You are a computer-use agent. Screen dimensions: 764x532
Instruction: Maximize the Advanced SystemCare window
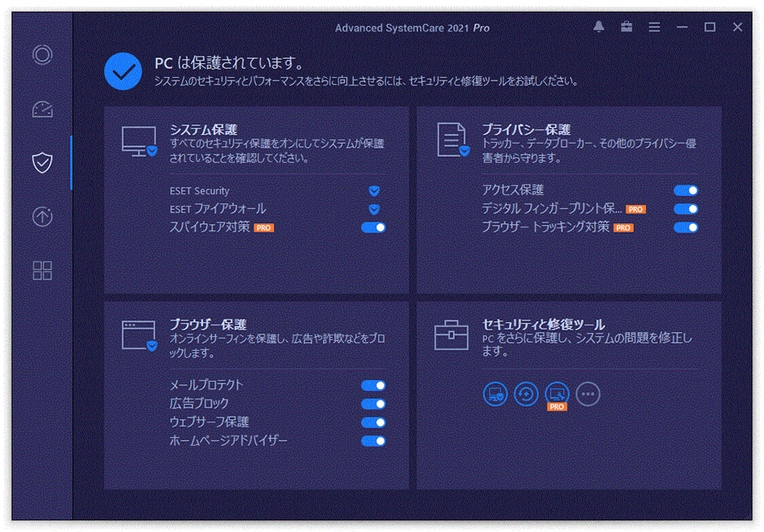pos(710,27)
